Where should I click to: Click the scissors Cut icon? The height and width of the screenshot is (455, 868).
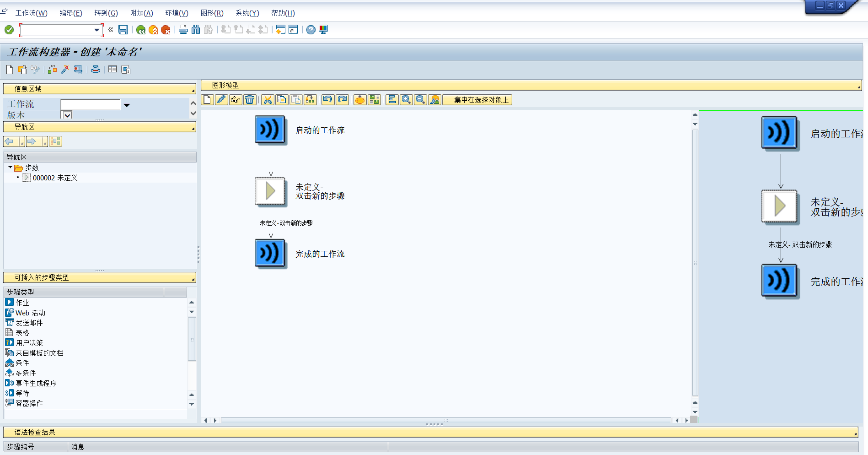tap(268, 100)
